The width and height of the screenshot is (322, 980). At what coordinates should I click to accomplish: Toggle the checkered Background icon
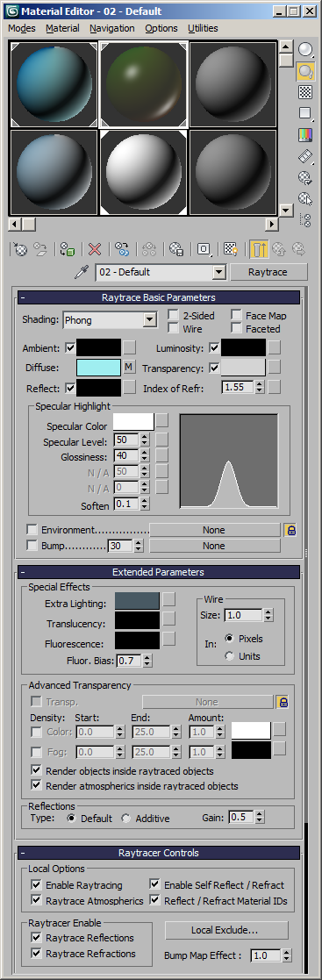pos(305,92)
